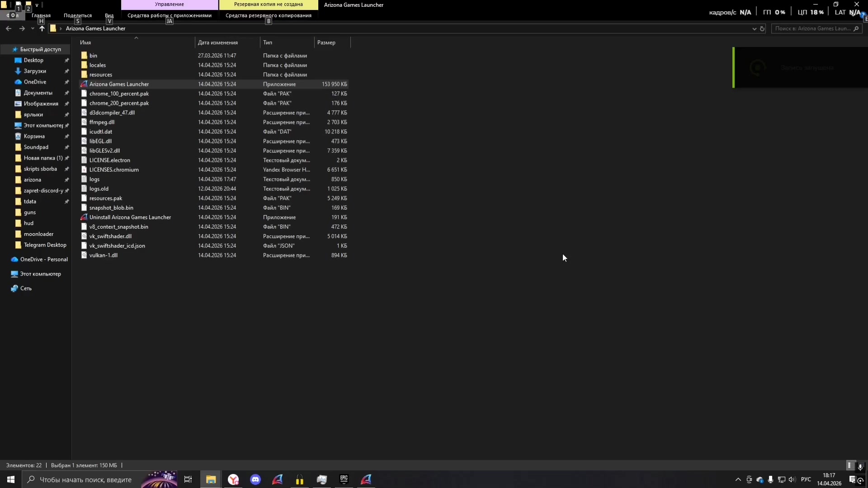Open the recent locations dropdown arrow

[x=33, y=28]
